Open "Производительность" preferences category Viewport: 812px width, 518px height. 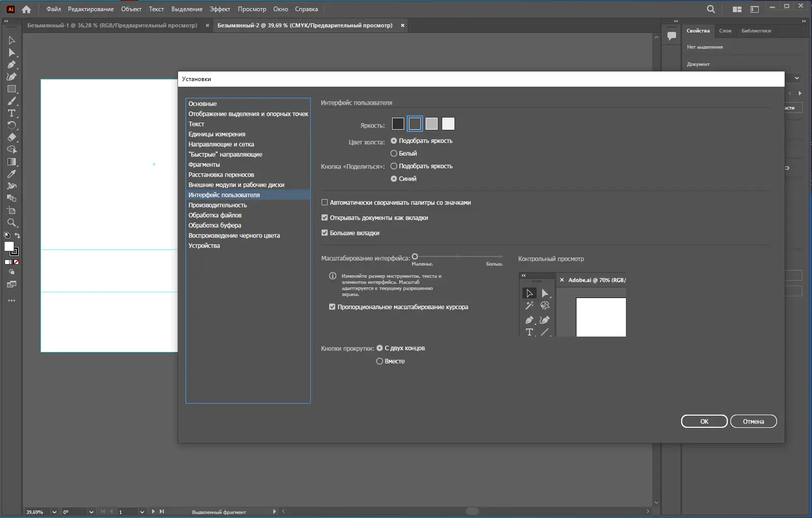[x=249, y=205]
